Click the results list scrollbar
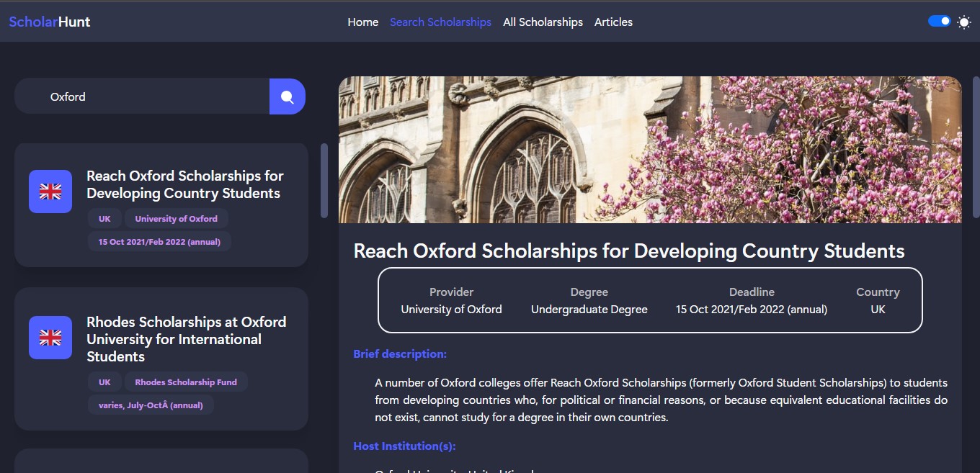The height and width of the screenshot is (473, 980). click(x=324, y=181)
